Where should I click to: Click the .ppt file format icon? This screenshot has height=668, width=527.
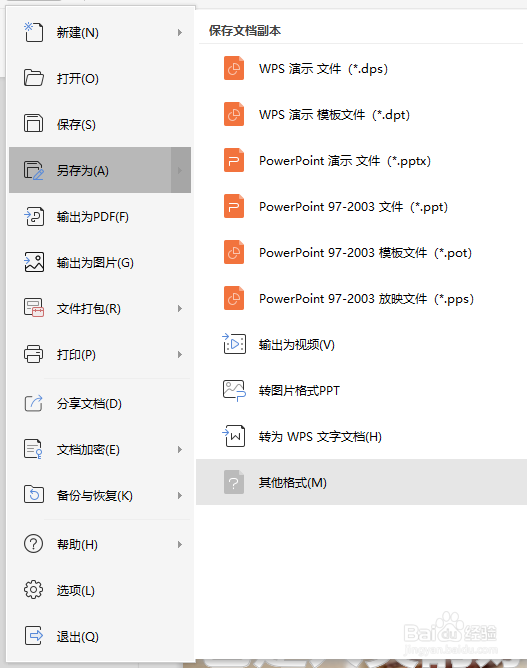[234, 206]
